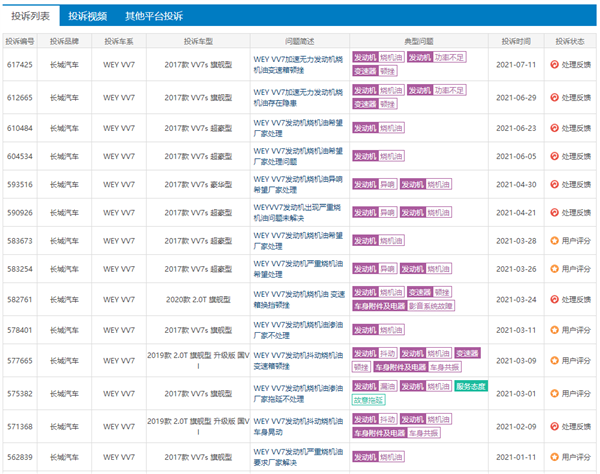Open complaint 575382 description link
The height and width of the screenshot is (474, 600).
298,394
